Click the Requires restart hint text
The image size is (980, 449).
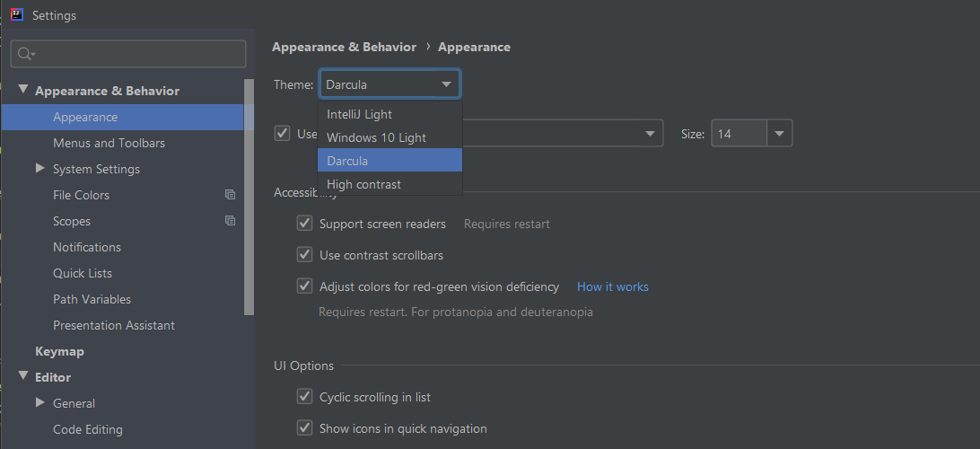(x=507, y=224)
